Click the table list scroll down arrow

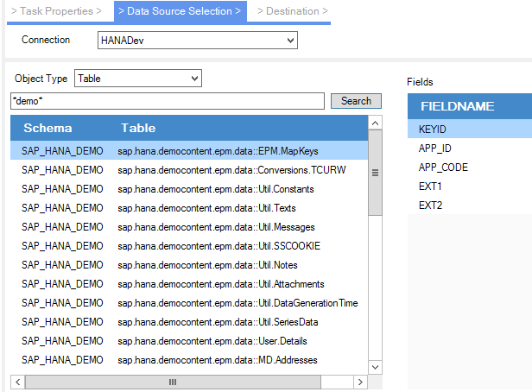tap(375, 367)
